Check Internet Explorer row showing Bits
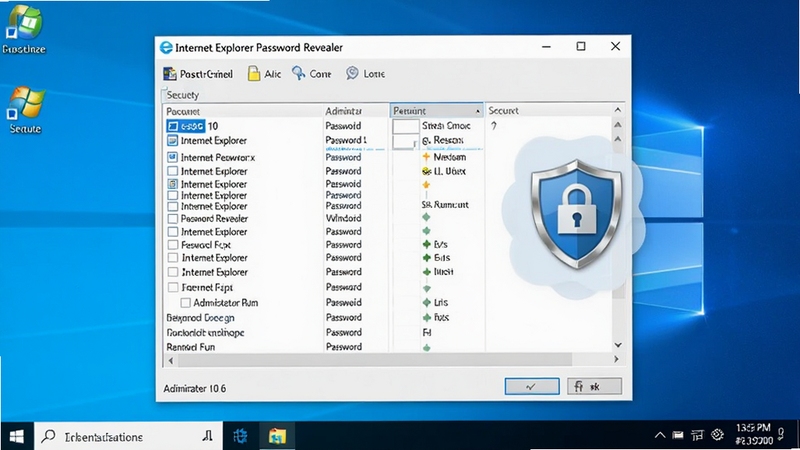Screen dimensions: 800x450 (173, 258)
